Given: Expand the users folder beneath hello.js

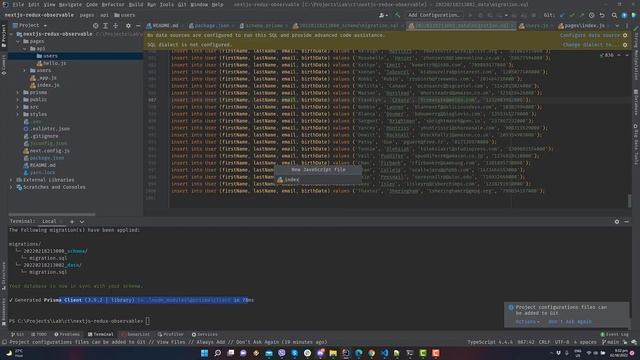Looking at the screenshot, I should coord(25,71).
